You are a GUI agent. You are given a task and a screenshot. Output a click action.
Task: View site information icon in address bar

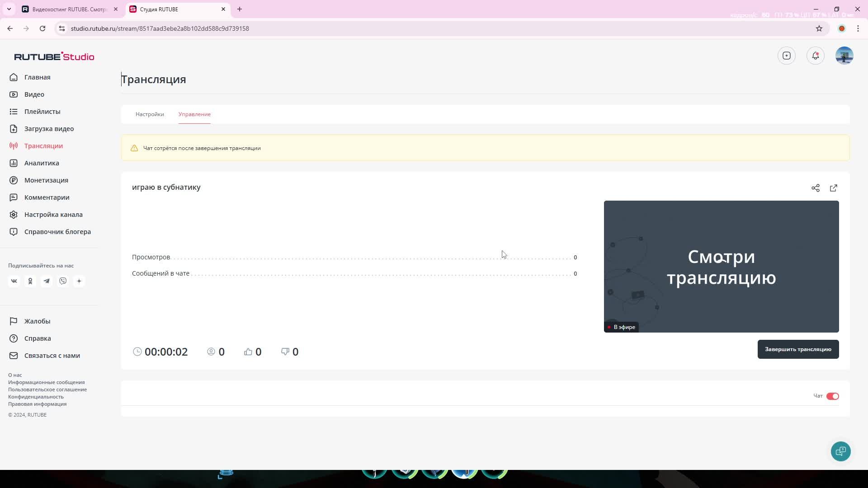[62, 28]
